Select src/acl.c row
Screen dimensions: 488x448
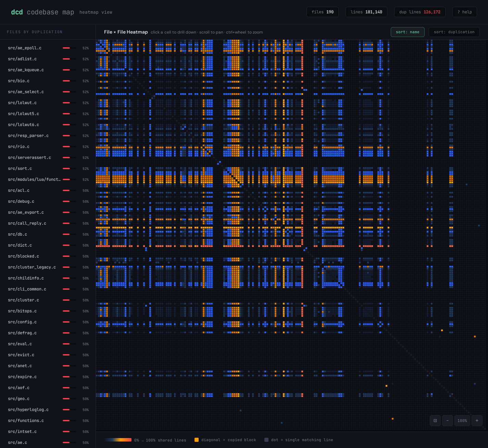[48, 190]
